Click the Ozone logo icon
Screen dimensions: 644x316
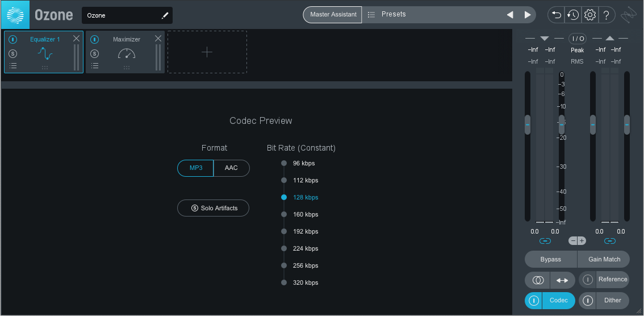pos(15,14)
